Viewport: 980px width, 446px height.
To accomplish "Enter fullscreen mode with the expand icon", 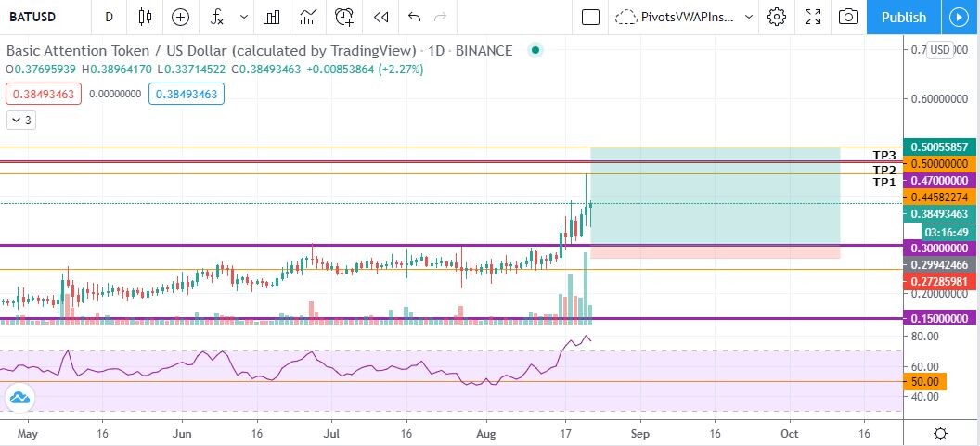I will [813, 17].
